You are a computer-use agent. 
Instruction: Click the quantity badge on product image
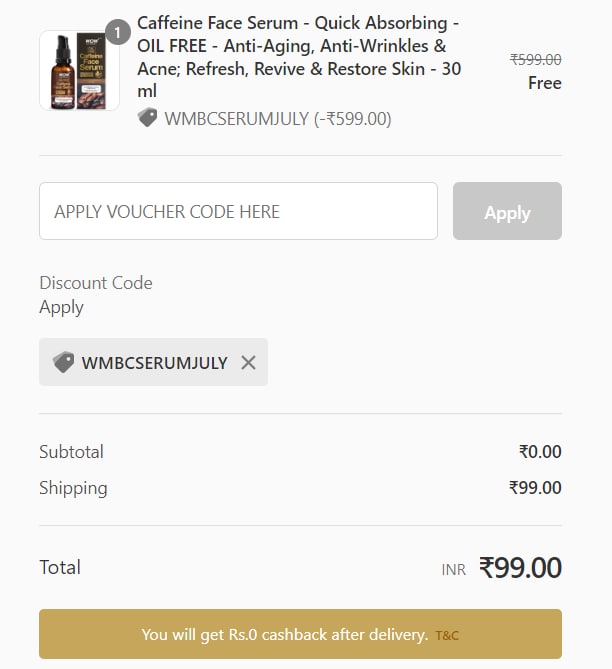tap(118, 32)
